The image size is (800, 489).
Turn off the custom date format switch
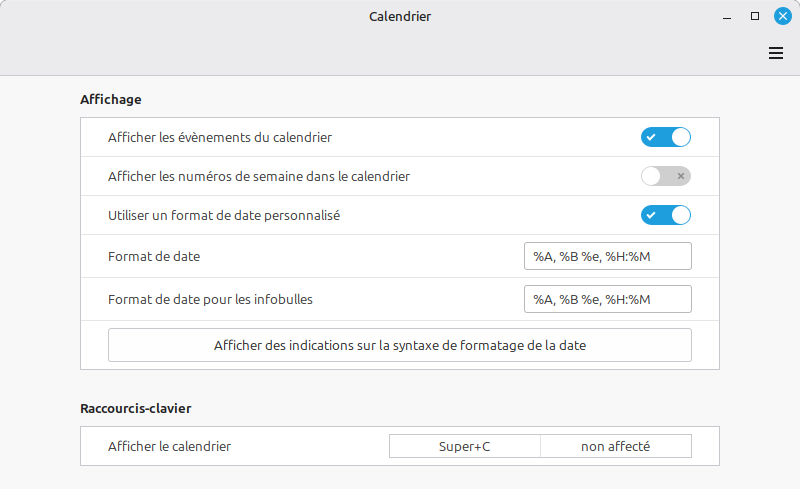point(666,215)
